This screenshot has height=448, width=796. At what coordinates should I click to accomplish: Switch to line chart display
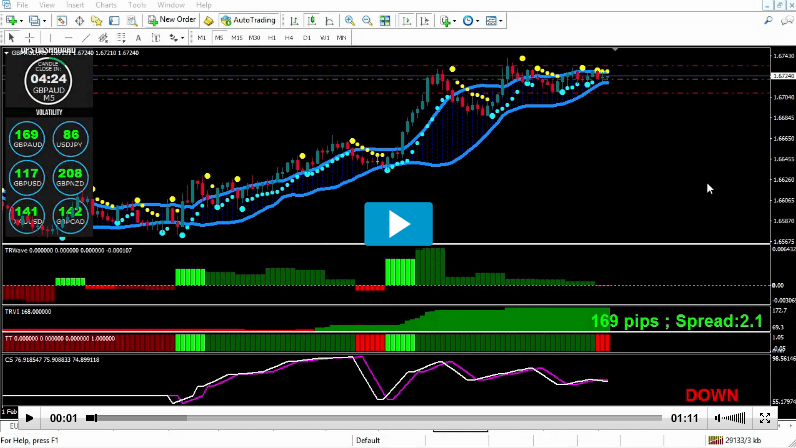tap(329, 21)
